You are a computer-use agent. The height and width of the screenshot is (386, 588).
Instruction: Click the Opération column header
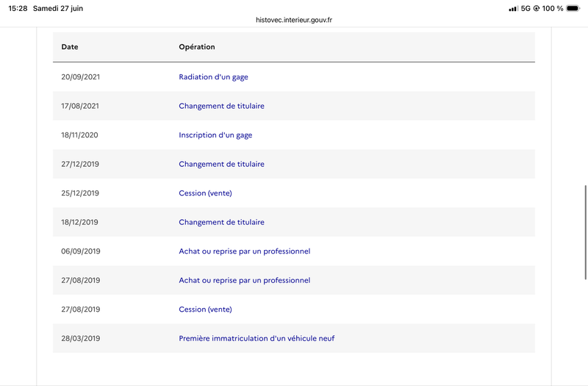coord(197,47)
